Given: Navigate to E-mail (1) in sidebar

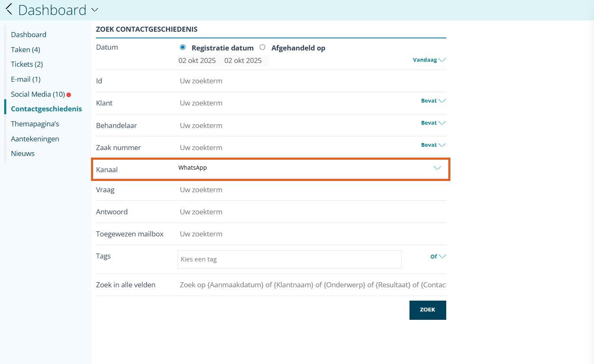Looking at the screenshot, I should tap(25, 79).
